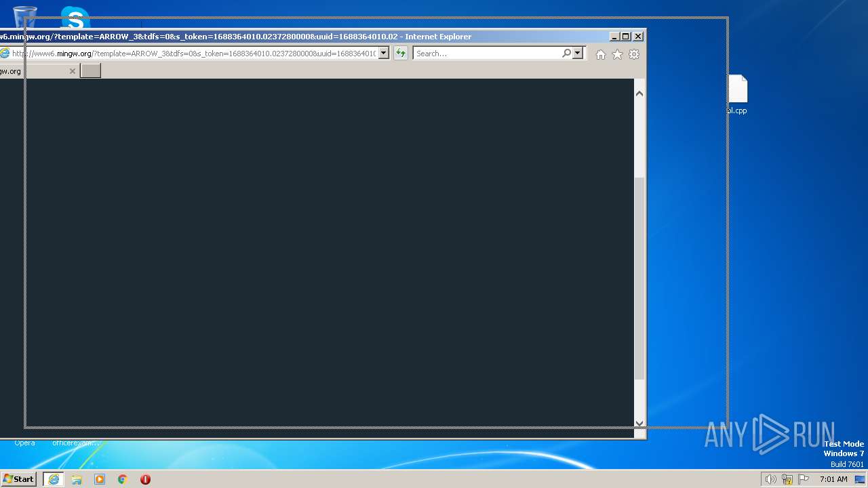The height and width of the screenshot is (488, 868).
Task: Open Internet Explorer Tools gear icon
Action: [x=634, y=54]
